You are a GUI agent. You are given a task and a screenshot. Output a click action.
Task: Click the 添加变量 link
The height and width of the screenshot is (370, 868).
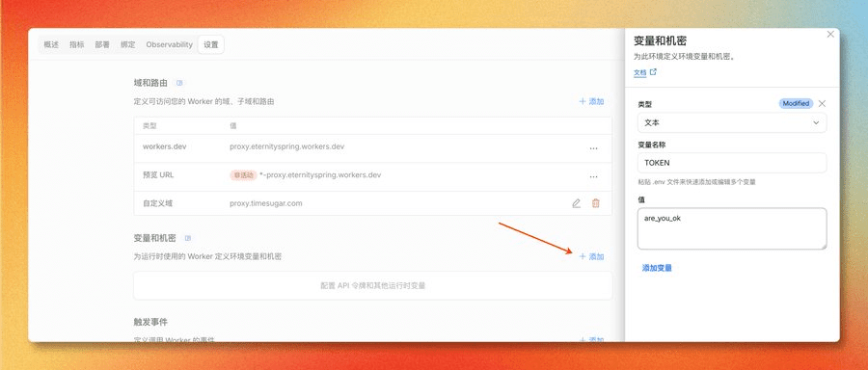(x=657, y=268)
